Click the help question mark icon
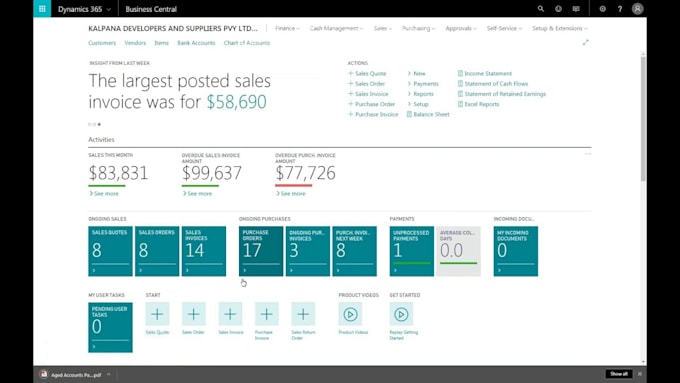Image resolution: width=680 pixels, height=383 pixels. (620, 9)
